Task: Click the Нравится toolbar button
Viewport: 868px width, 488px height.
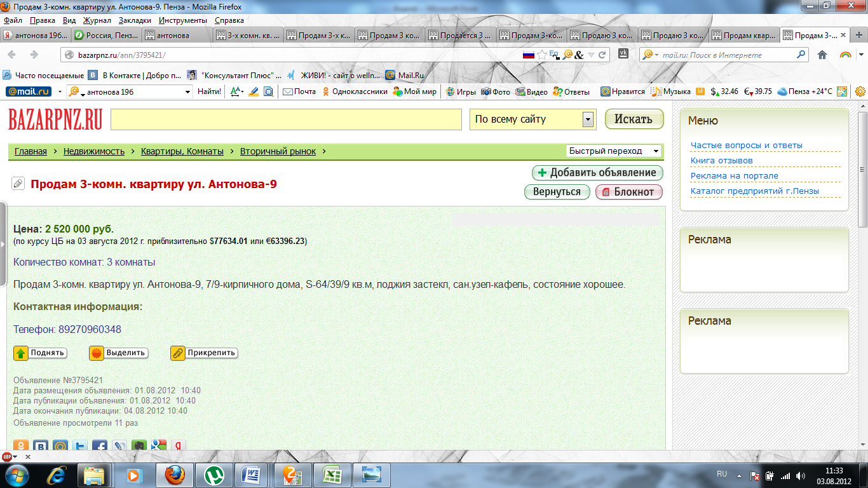Action: [623, 91]
